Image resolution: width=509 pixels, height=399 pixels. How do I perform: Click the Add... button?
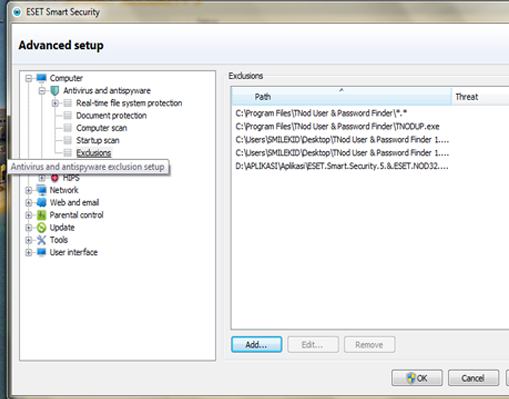(x=256, y=345)
